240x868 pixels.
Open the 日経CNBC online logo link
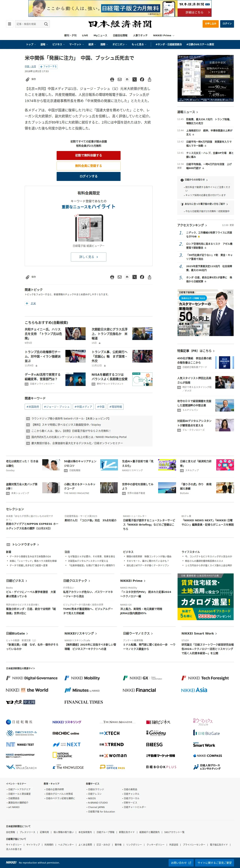pos(66,733)
